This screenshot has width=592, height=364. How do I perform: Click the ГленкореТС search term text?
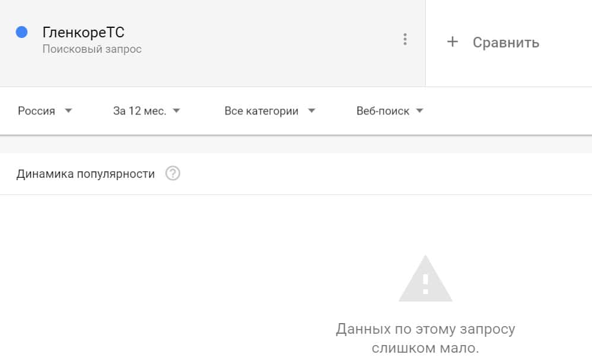tap(84, 32)
